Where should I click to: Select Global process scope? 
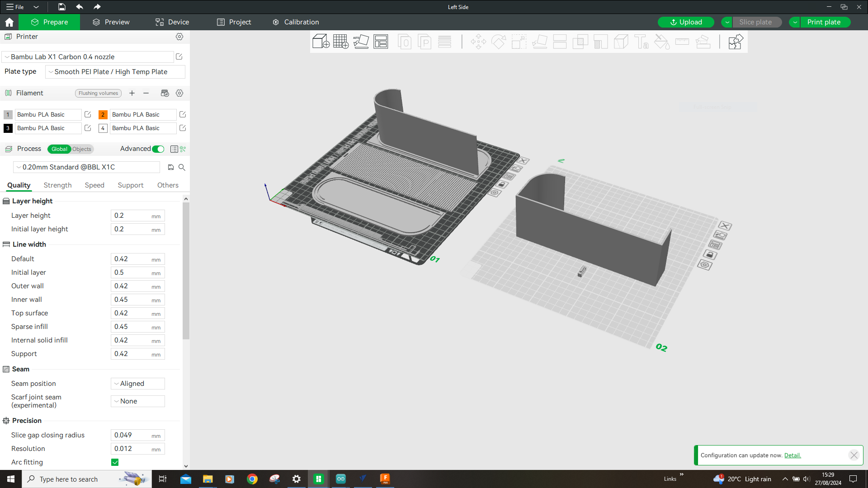pyautogui.click(x=59, y=149)
